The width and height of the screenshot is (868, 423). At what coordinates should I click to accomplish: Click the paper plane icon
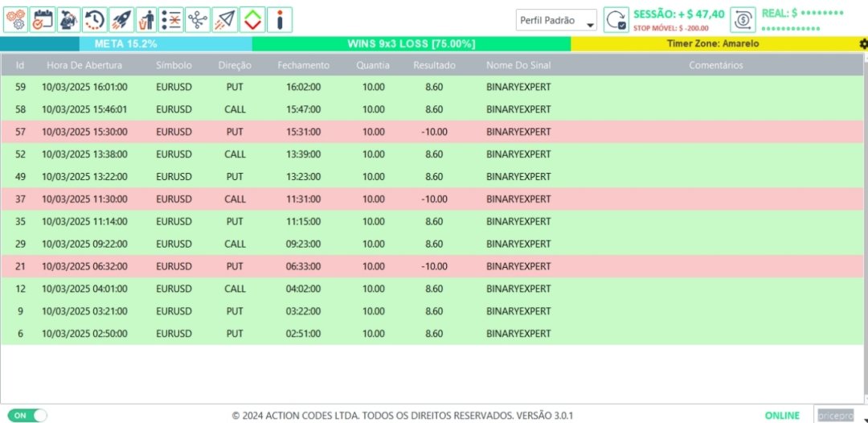[224, 20]
